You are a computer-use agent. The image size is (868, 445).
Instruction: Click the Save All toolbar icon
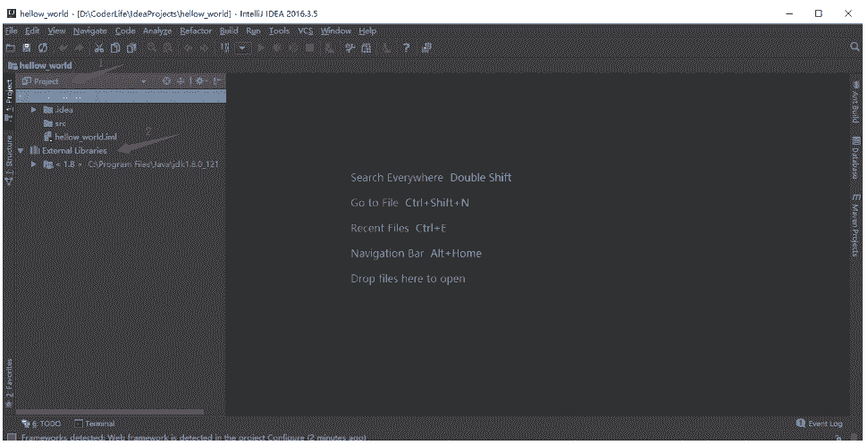point(28,47)
